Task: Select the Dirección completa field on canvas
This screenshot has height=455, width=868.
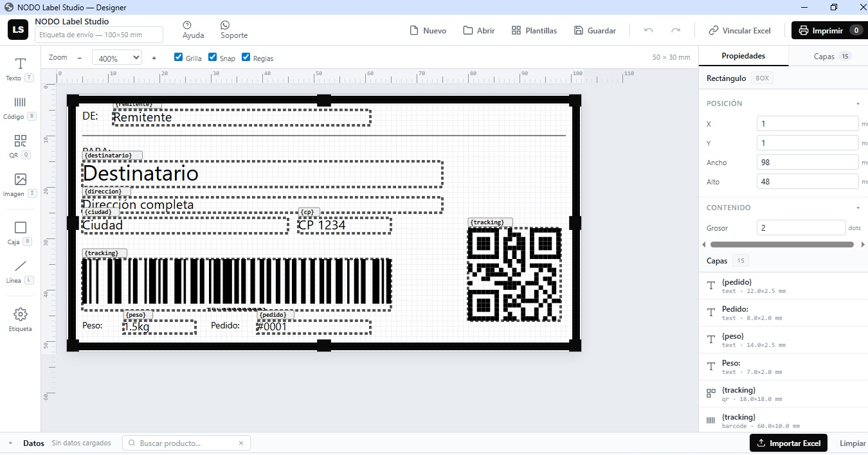Action: click(x=262, y=205)
